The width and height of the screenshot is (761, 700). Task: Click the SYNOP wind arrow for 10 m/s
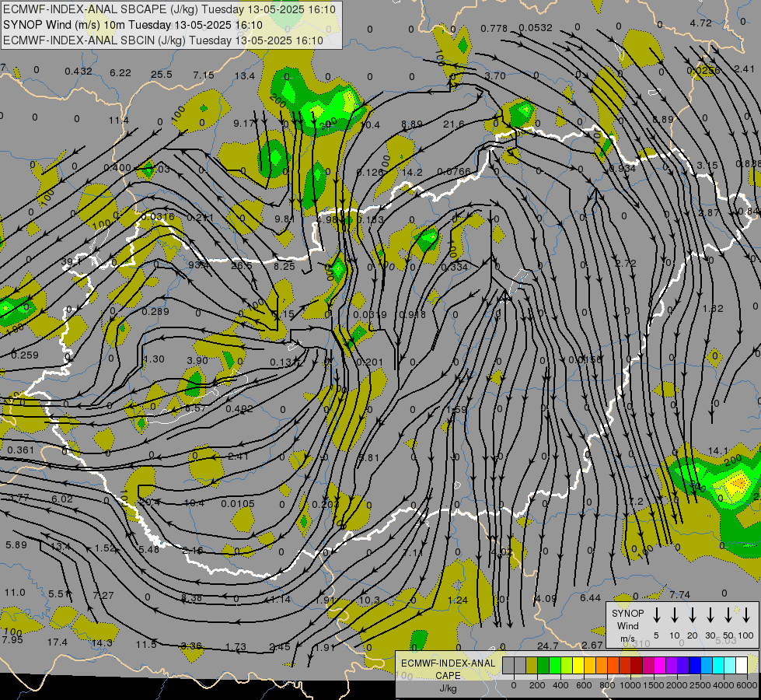(x=674, y=614)
